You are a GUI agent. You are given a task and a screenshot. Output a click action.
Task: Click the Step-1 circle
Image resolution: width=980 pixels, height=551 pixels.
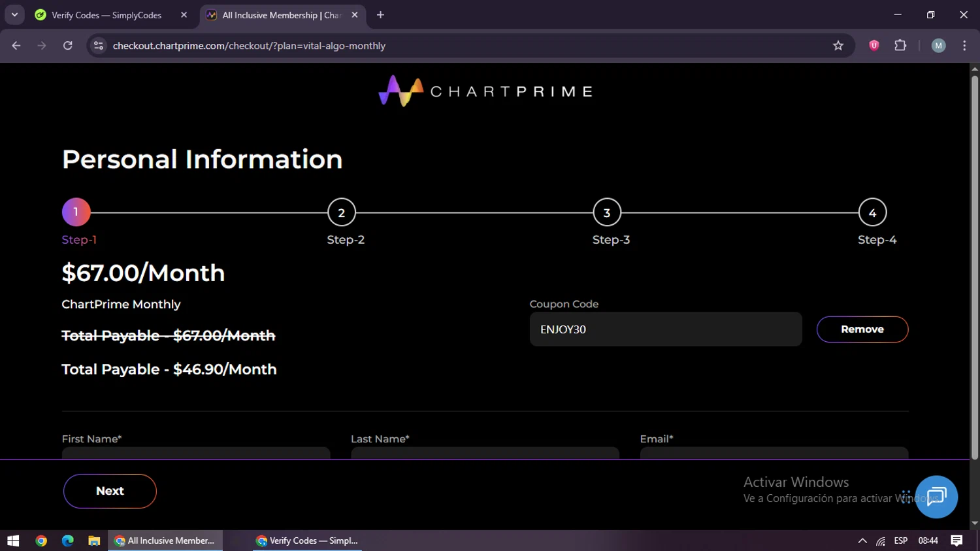coord(76,212)
